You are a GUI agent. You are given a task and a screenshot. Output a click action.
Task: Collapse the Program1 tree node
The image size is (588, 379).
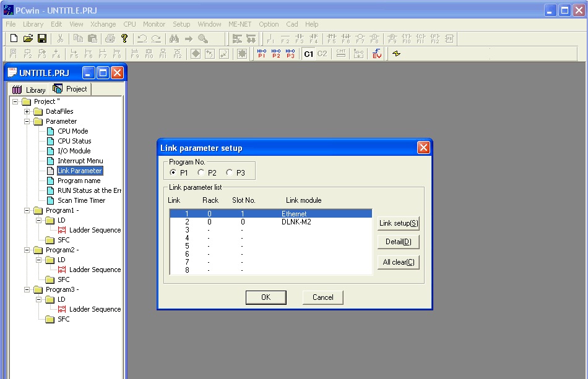click(x=27, y=210)
